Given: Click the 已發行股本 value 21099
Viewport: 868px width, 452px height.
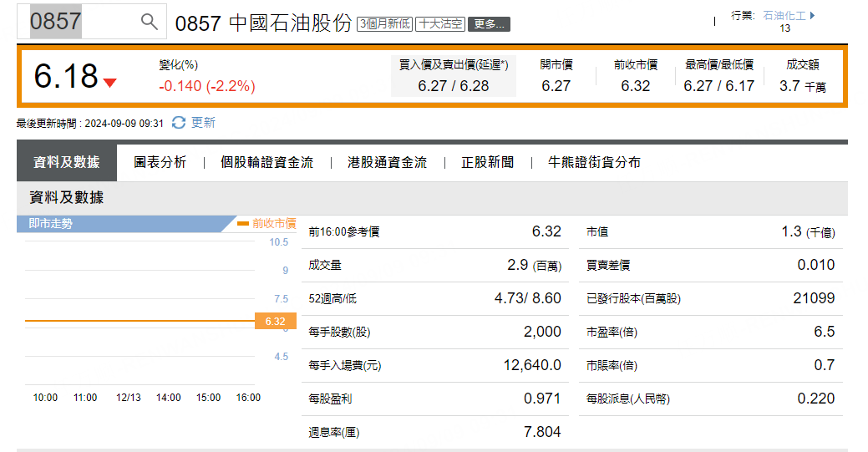Looking at the screenshot, I should point(814,298).
